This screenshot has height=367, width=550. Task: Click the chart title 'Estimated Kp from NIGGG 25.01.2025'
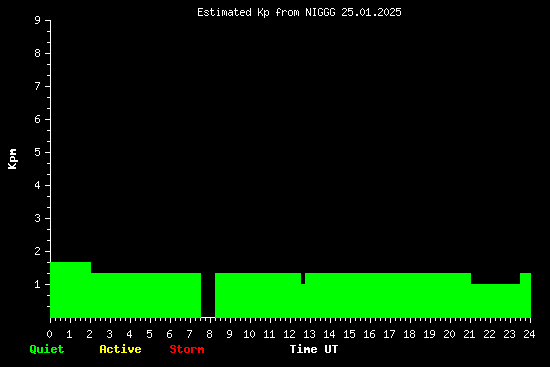coord(299,12)
